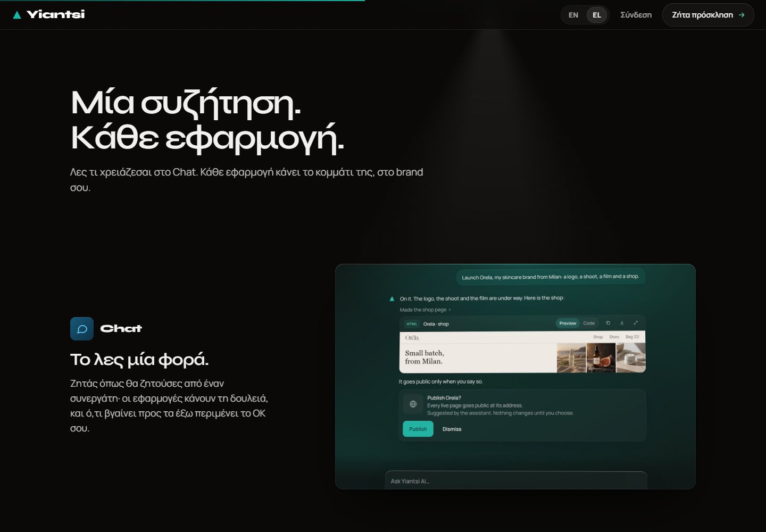Click the Ζήτα πρόσκληση button
Image resolution: width=766 pixels, height=532 pixels.
click(708, 15)
